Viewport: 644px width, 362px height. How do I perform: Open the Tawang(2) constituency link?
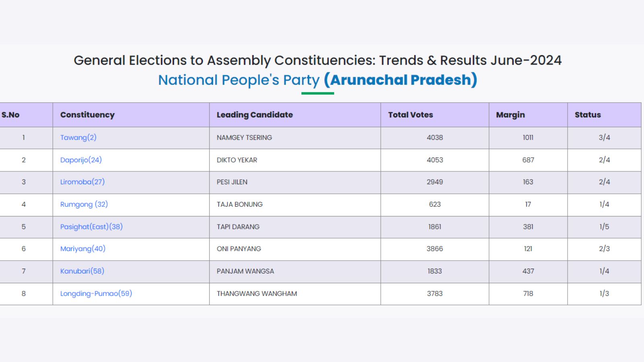point(78,138)
